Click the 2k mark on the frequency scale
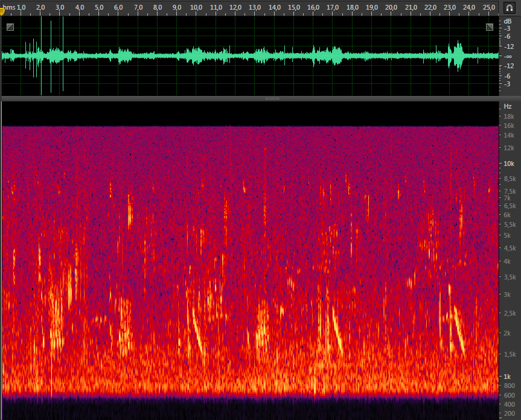Image resolution: width=521 pixels, height=420 pixels. click(x=507, y=333)
